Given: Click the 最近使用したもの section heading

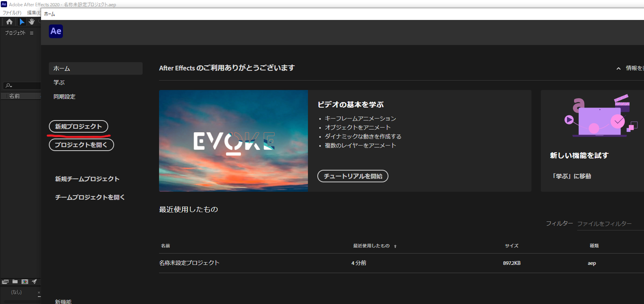Looking at the screenshot, I should coord(188,209).
